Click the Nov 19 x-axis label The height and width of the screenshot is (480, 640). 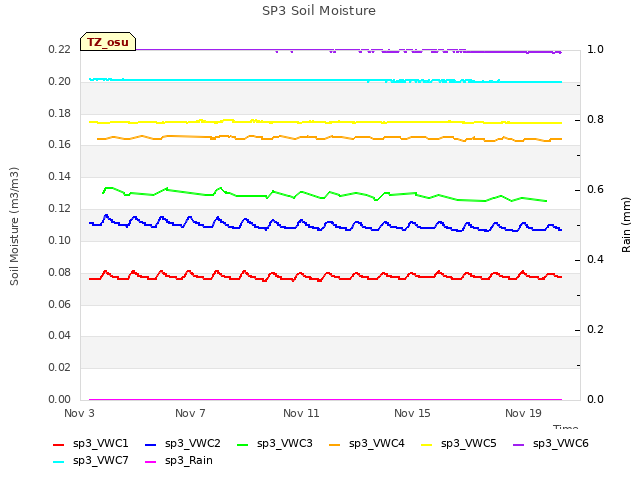tap(523, 413)
